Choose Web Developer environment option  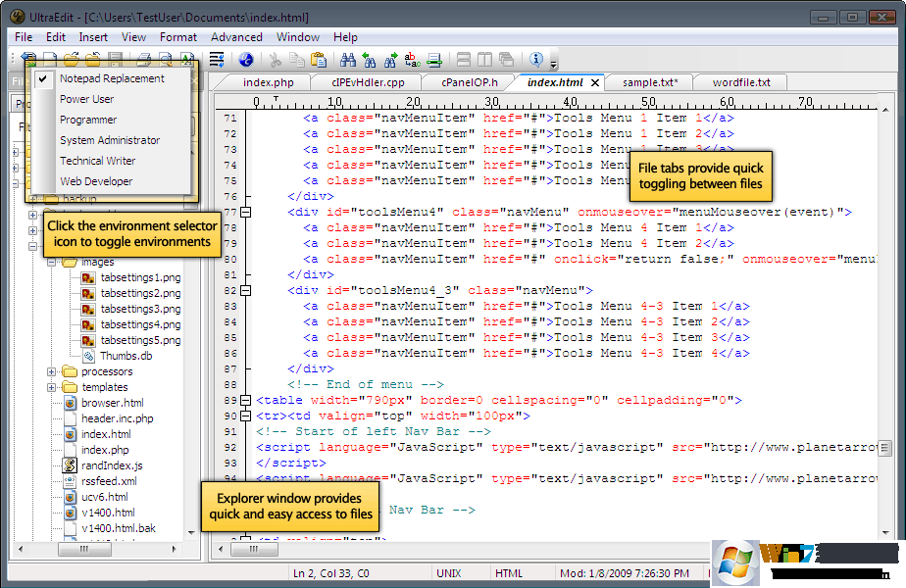[96, 181]
